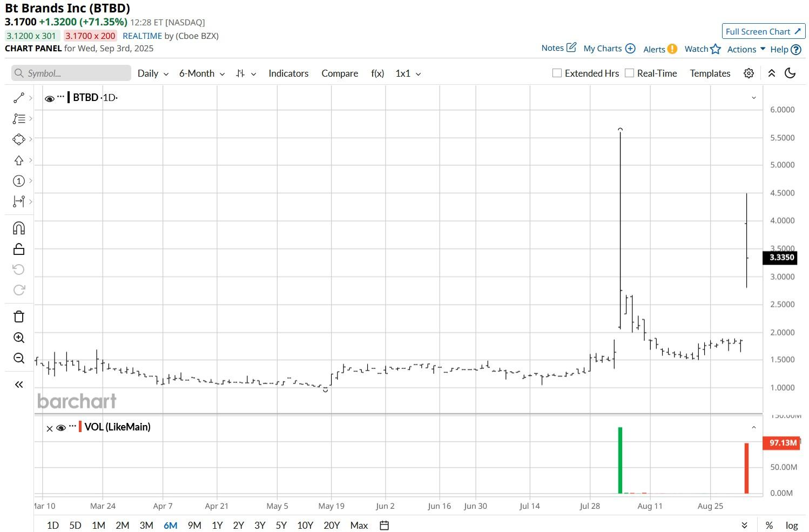
Task: Toggle the magnet snap tool
Action: pyautogui.click(x=18, y=228)
